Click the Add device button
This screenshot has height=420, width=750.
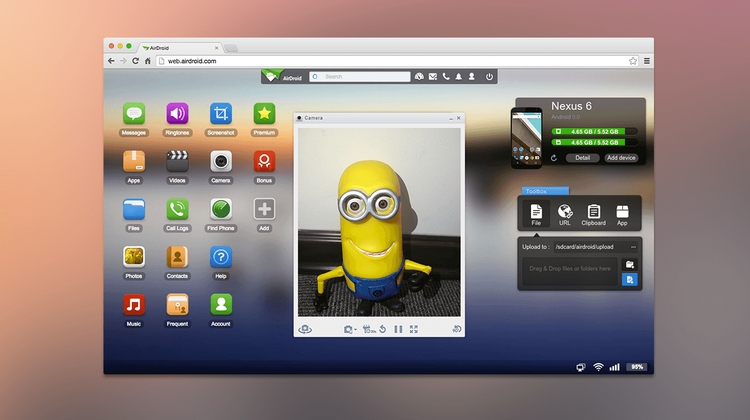(x=621, y=158)
